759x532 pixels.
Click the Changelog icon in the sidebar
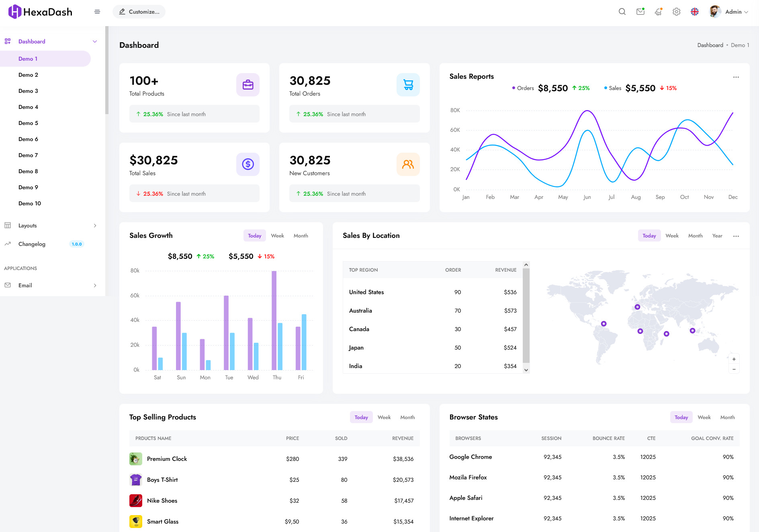click(8, 243)
